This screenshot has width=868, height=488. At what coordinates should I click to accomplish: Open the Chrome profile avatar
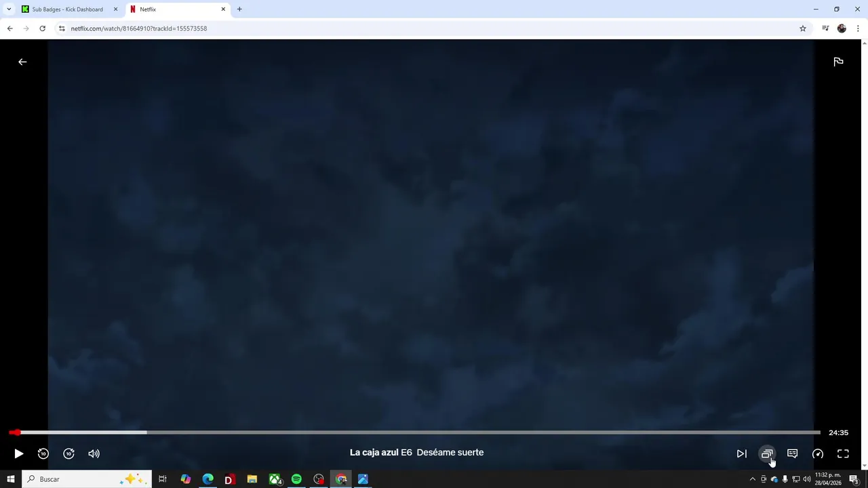click(842, 28)
